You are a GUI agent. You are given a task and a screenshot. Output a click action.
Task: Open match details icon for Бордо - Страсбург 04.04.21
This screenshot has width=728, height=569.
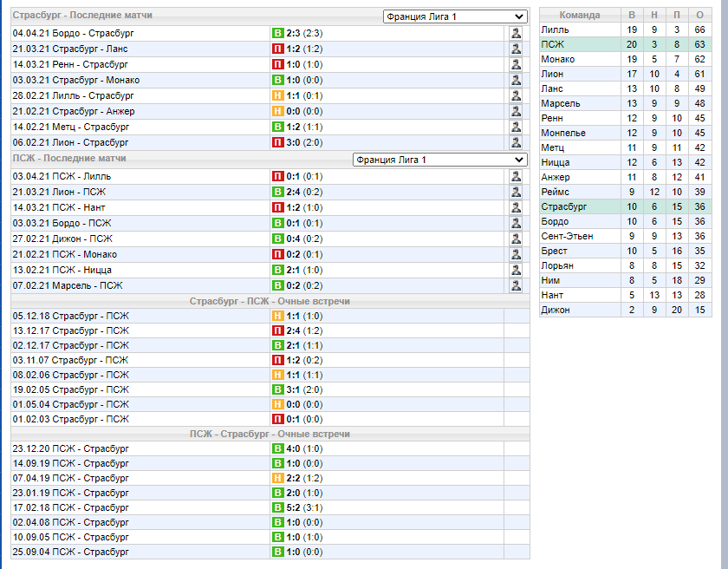click(x=516, y=33)
